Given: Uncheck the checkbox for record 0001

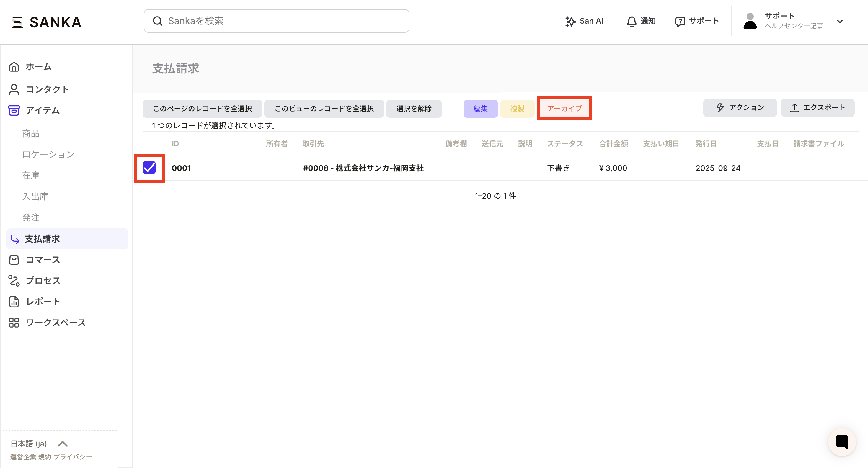Looking at the screenshot, I should [149, 168].
